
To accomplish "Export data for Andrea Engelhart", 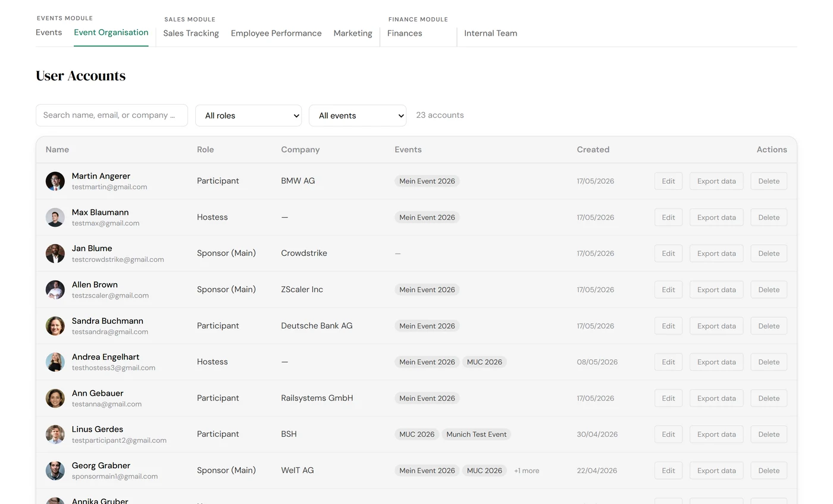I will [x=716, y=362].
